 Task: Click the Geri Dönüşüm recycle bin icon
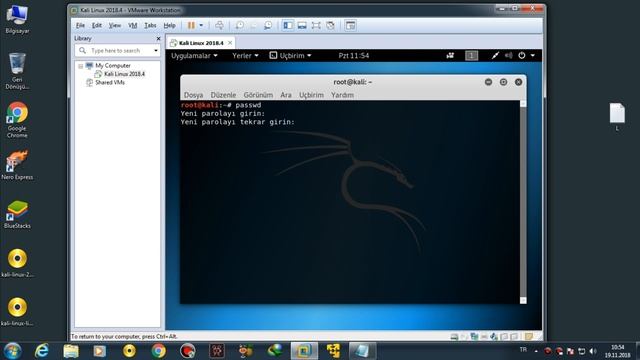pyautogui.click(x=17, y=71)
